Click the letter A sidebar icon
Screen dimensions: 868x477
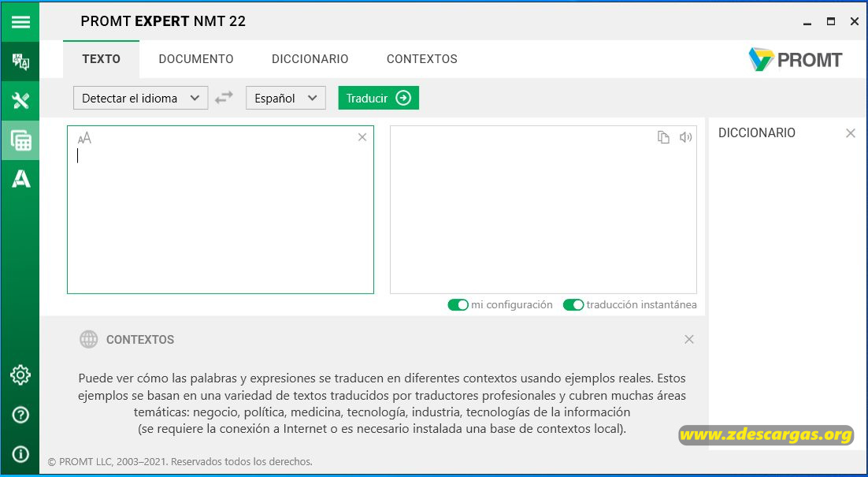[21, 179]
